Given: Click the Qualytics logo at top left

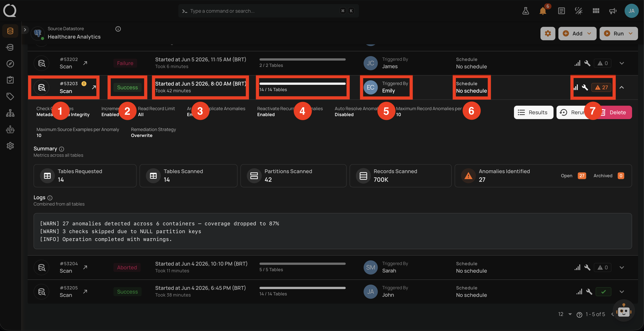Looking at the screenshot, I should pyautogui.click(x=10, y=10).
